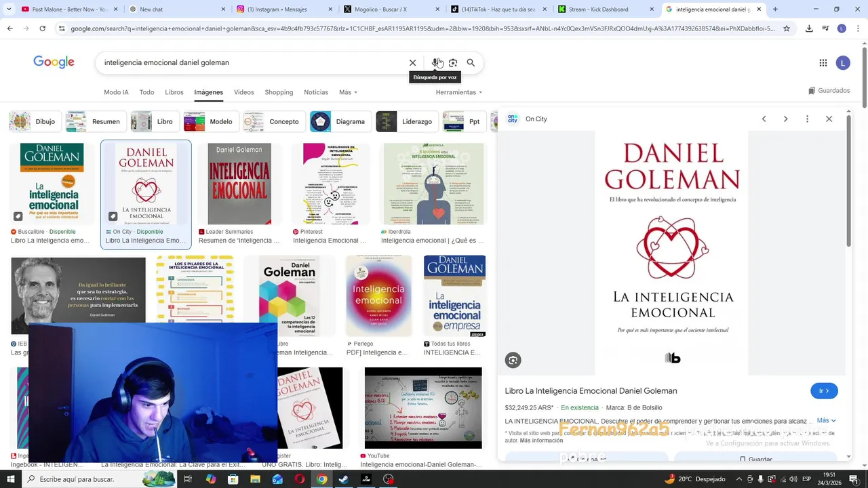868x488 pixels.
Task: Switch to the Noticias tab
Action: pyautogui.click(x=316, y=92)
